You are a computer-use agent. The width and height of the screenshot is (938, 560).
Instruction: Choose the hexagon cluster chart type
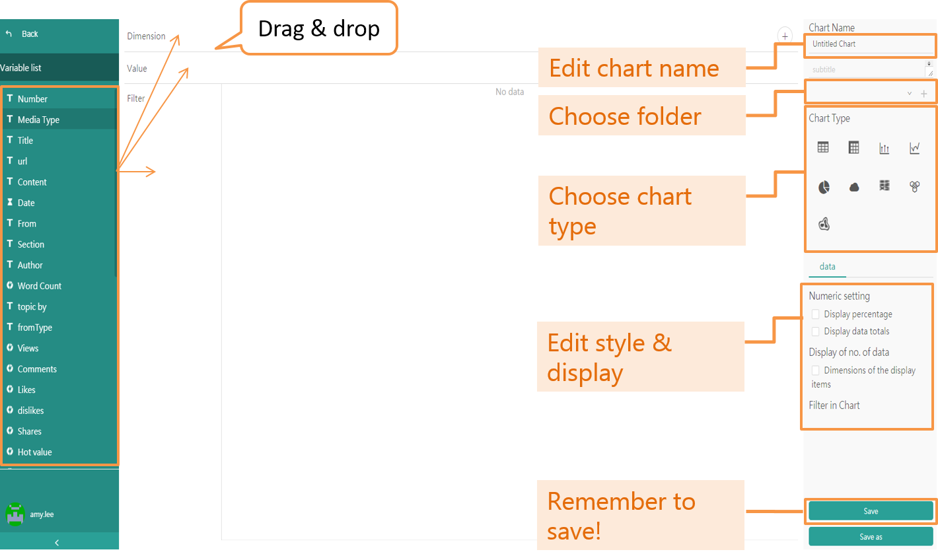tap(914, 187)
